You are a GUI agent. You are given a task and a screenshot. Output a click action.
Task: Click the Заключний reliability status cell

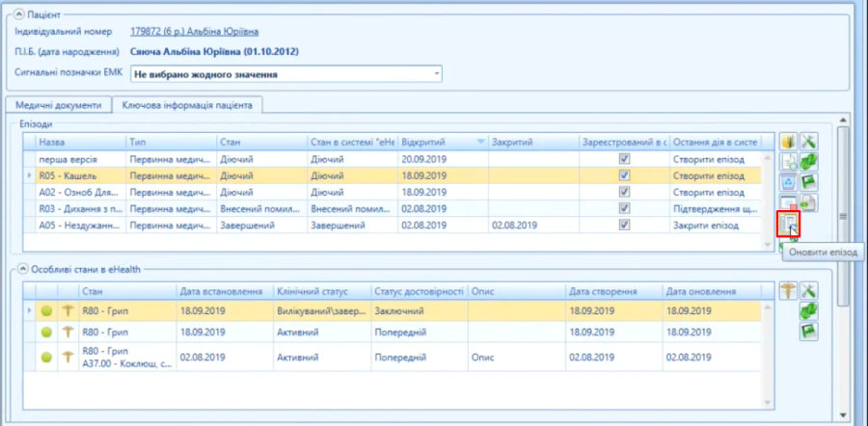point(420,311)
